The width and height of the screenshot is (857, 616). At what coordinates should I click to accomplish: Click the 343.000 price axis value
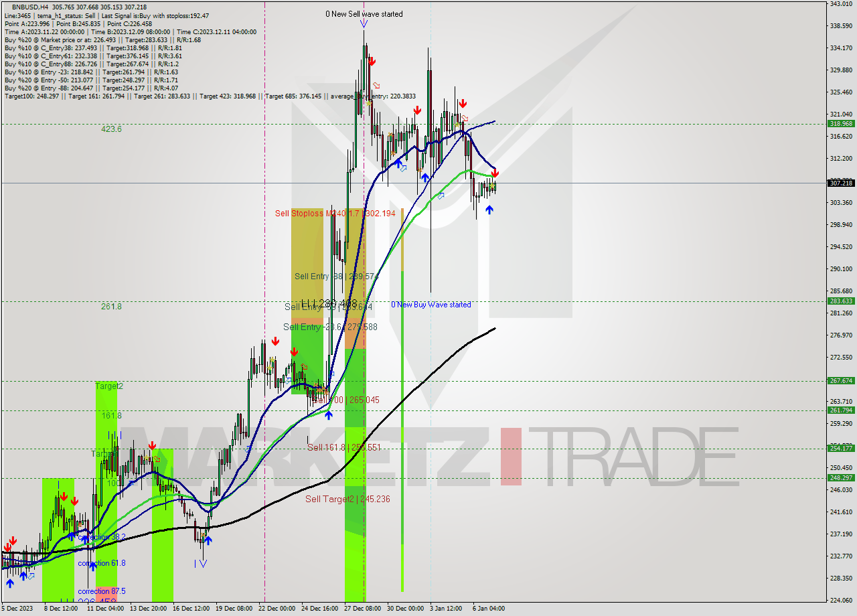[841, 4]
